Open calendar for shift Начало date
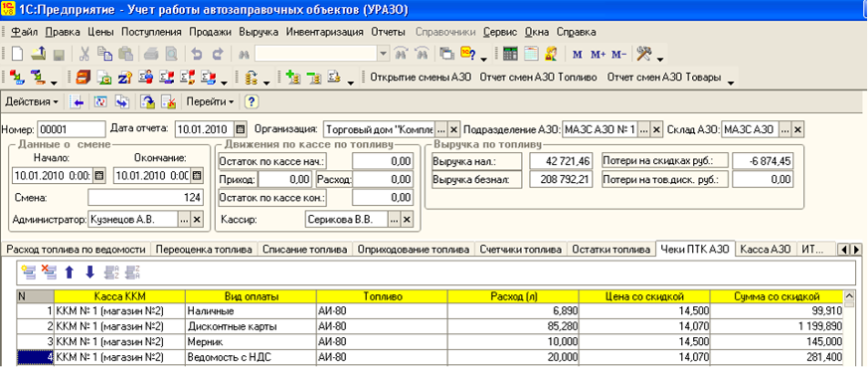Viewport: 868px width, 367px height. click(99, 176)
